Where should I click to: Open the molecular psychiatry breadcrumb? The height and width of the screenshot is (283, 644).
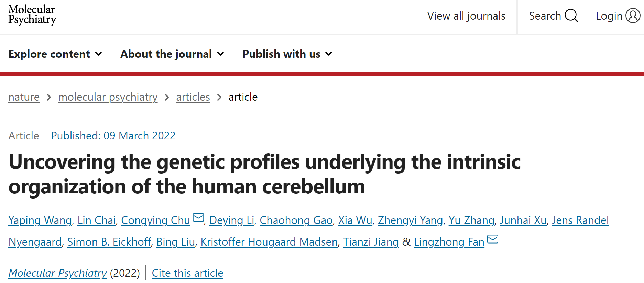108,97
